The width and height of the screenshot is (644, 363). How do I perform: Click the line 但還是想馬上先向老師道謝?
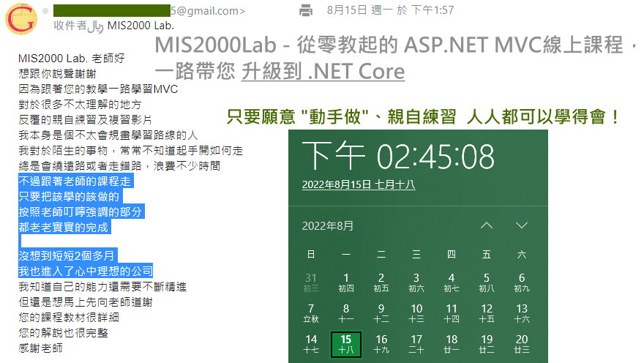click(x=86, y=302)
